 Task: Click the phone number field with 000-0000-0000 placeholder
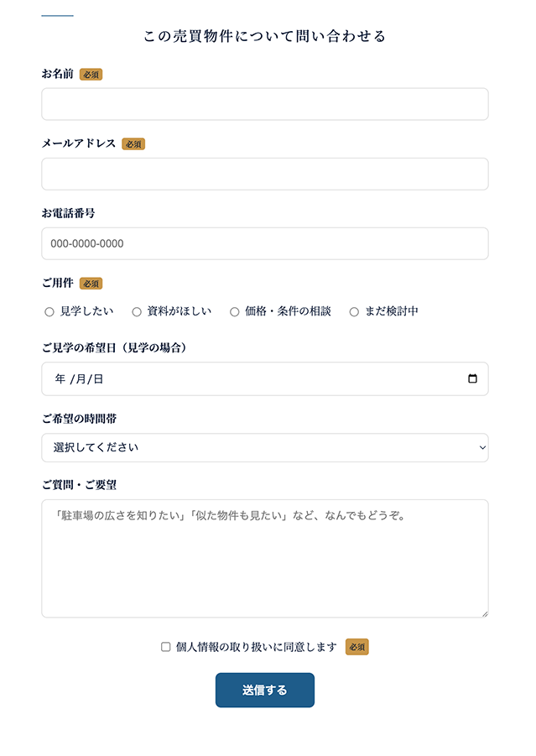coord(265,243)
